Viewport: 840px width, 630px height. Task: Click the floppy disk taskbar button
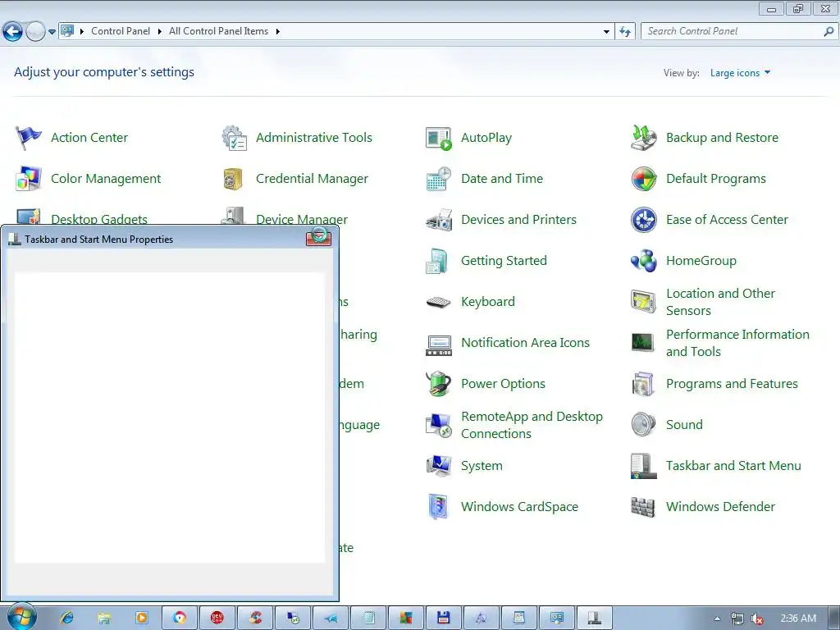[444, 619]
